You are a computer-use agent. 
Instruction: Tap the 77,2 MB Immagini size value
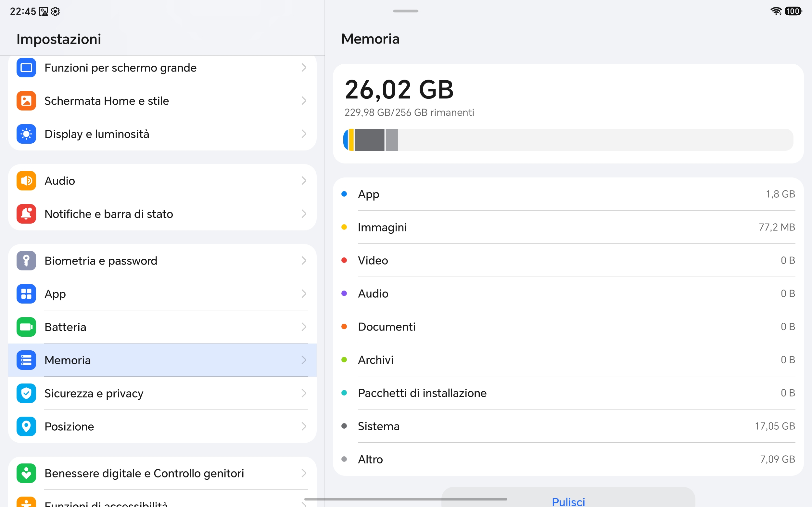pyautogui.click(x=777, y=227)
